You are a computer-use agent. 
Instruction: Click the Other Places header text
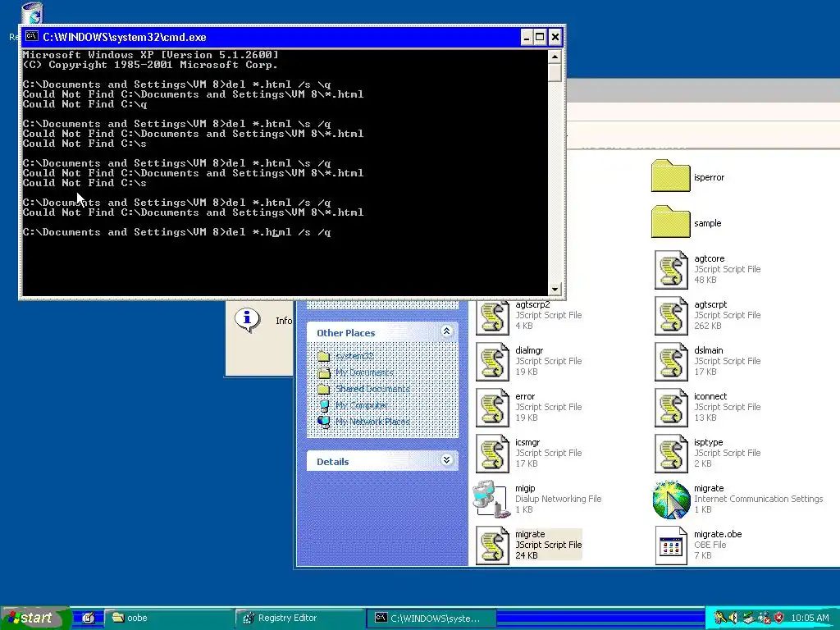[x=345, y=333]
